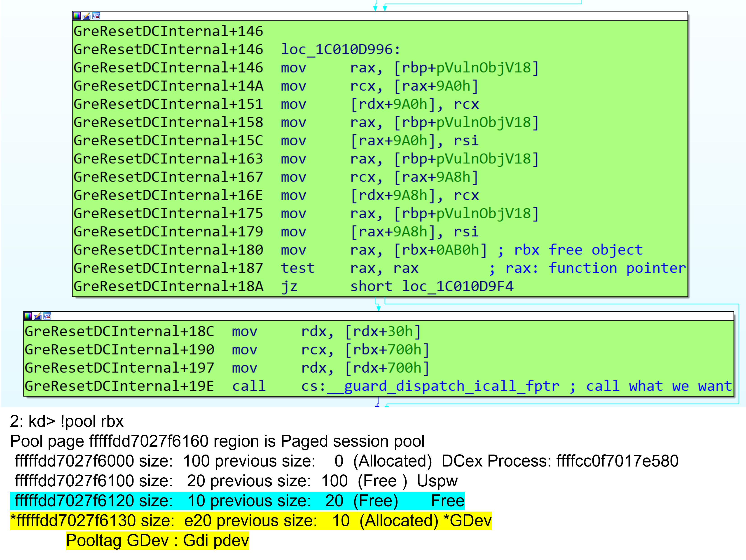This screenshot has height=560, width=746.
Task: Click jump target 'short loc_1C010D9F4'
Action: 432,287
